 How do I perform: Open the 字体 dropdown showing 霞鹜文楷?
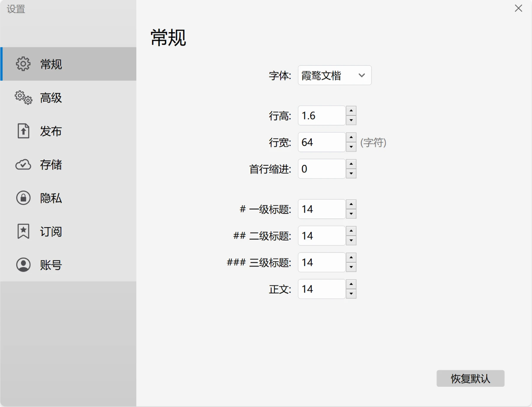pos(335,75)
